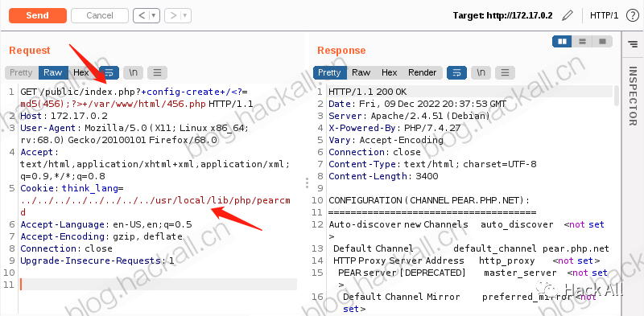Click X-Powered-By: PHP/7.4.27 header

tap(394, 128)
